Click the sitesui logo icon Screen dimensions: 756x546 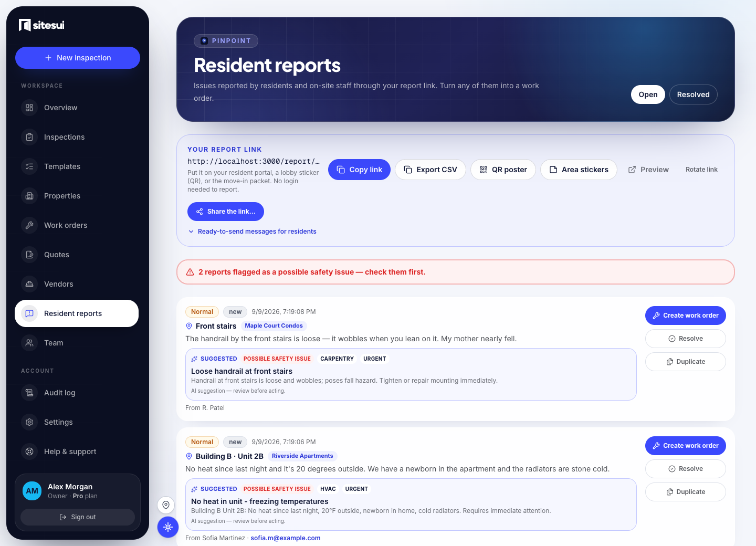coord(25,25)
